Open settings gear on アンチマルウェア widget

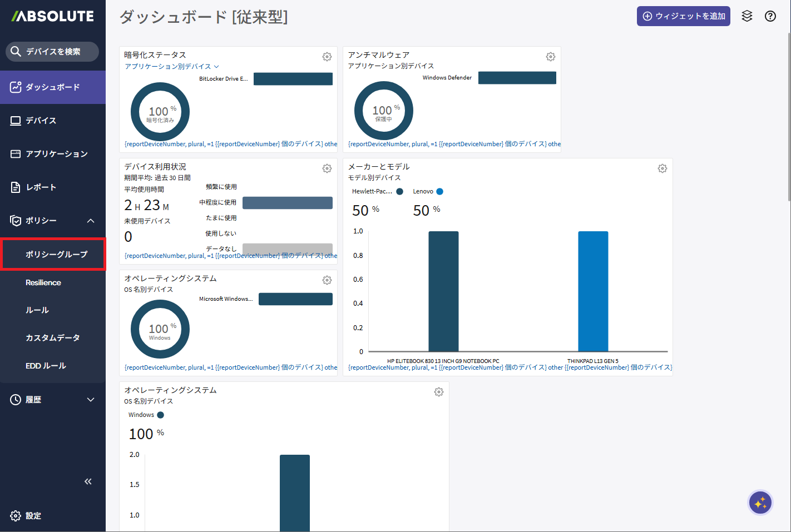(551, 57)
